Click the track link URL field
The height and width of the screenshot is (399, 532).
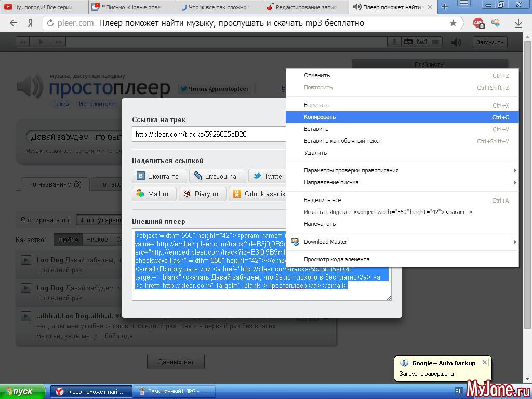208,134
